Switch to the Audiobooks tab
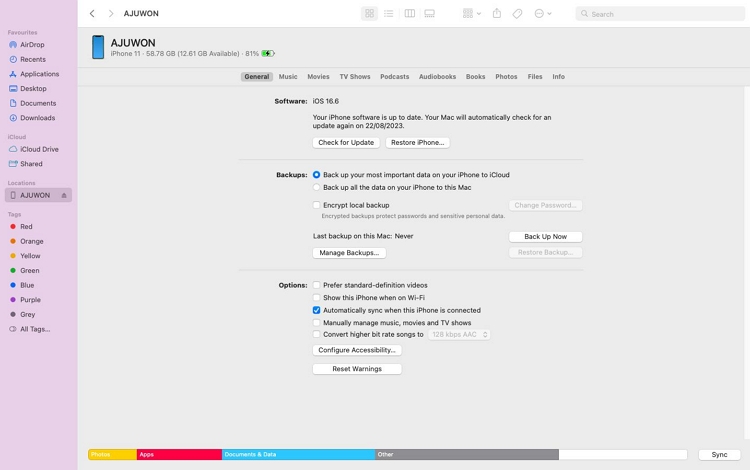Viewport: 750px width, 470px height. 437,77
